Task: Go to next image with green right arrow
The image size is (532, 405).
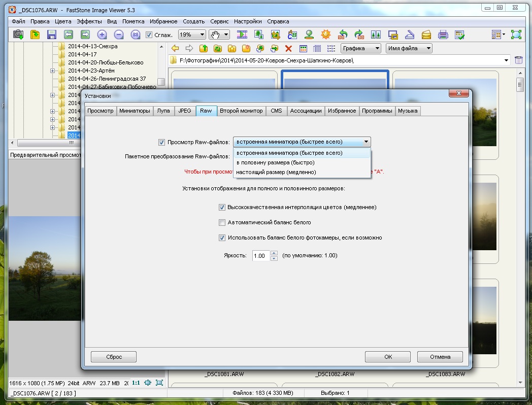Action: pos(85,35)
